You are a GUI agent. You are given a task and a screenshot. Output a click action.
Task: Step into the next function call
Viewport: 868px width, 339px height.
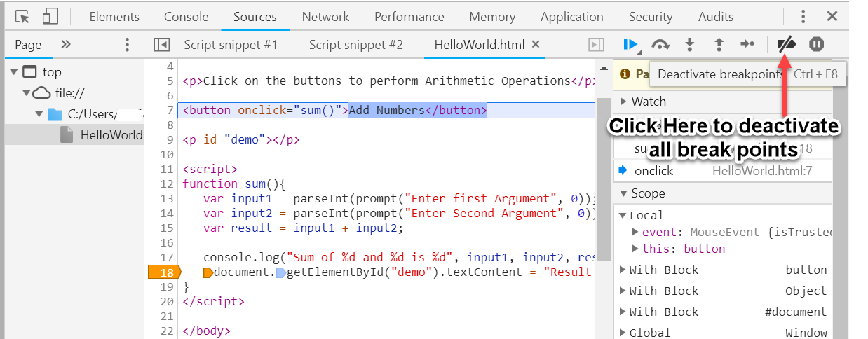click(690, 45)
